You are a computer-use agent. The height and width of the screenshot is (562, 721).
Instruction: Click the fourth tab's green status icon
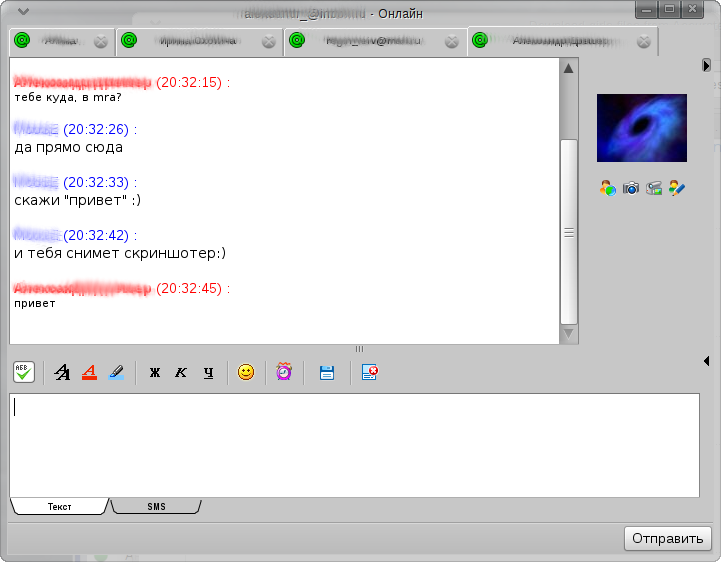tap(480, 40)
